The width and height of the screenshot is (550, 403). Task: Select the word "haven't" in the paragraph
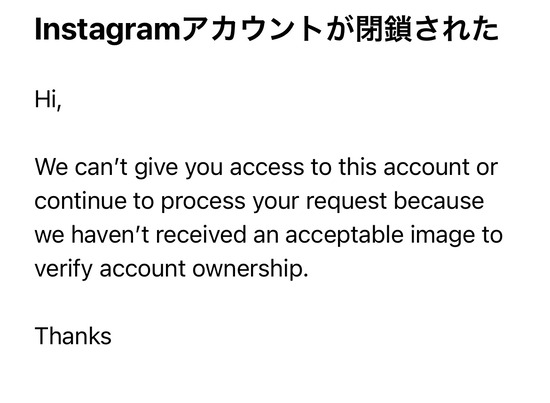[110, 235]
